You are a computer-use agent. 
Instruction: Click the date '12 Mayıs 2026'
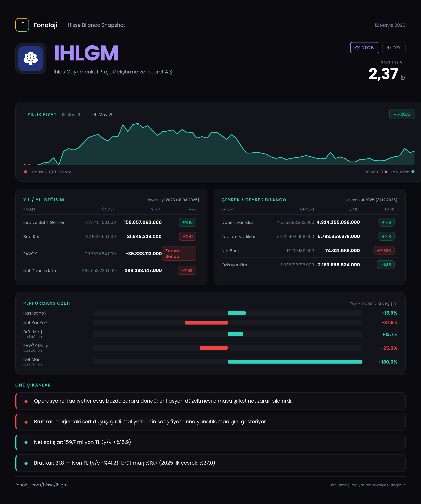390,25
